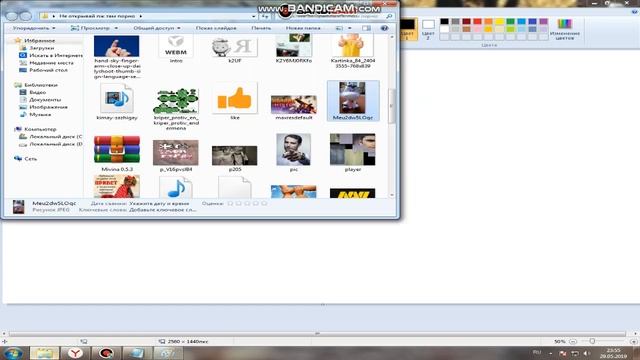Click the Печать button in Explorer toolbar
The width and height of the screenshot is (640, 360).
261,28
